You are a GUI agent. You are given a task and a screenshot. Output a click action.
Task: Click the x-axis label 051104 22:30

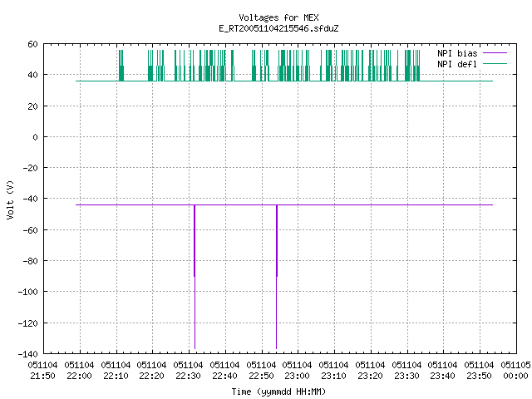pos(189,371)
